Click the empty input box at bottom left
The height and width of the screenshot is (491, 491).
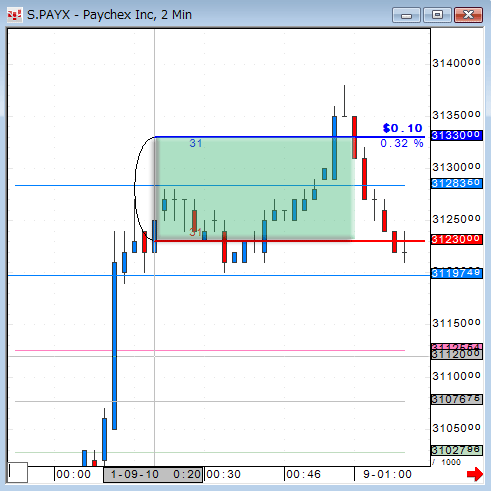17,472
